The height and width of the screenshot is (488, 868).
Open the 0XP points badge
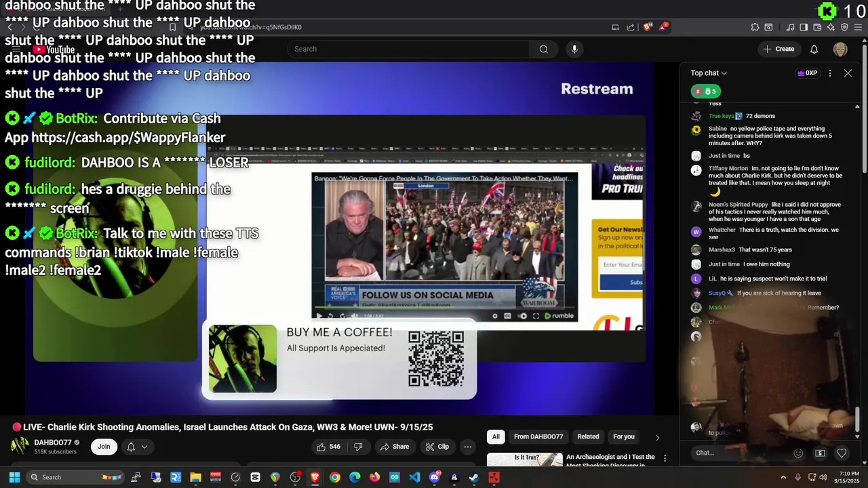point(807,73)
